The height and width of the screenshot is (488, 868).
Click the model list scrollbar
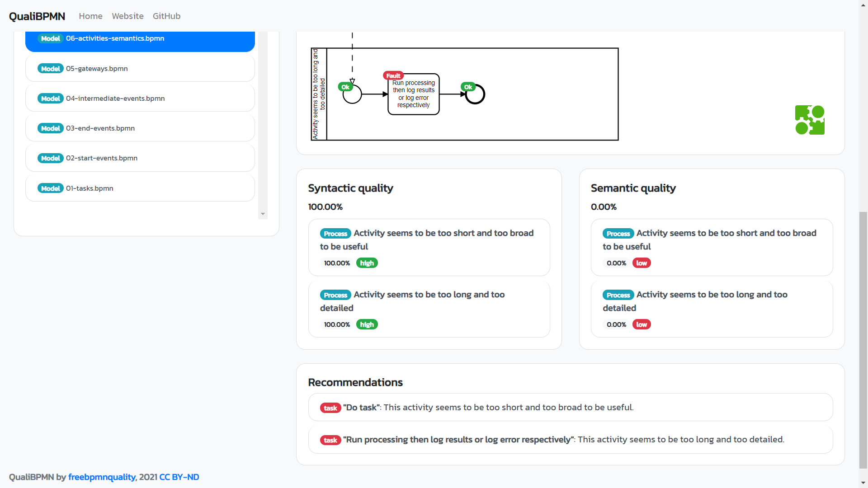point(263,214)
